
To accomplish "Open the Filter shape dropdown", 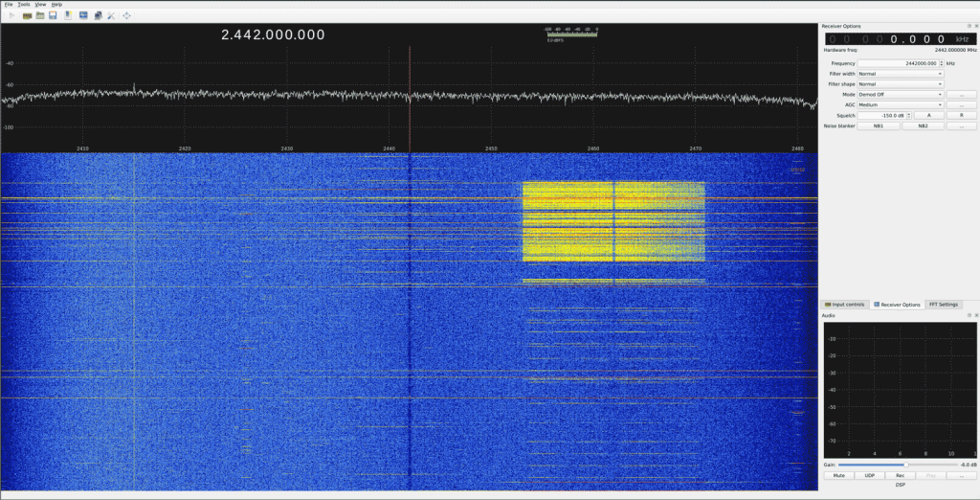I will tap(901, 84).
